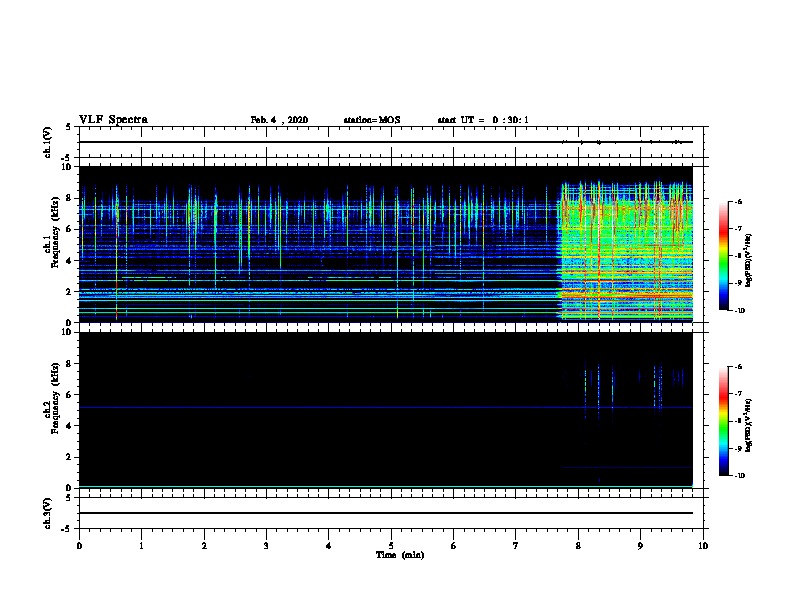Screen dimensions: 792x612
Task: Click the "station=MOS" header text
Action: (x=372, y=120)
